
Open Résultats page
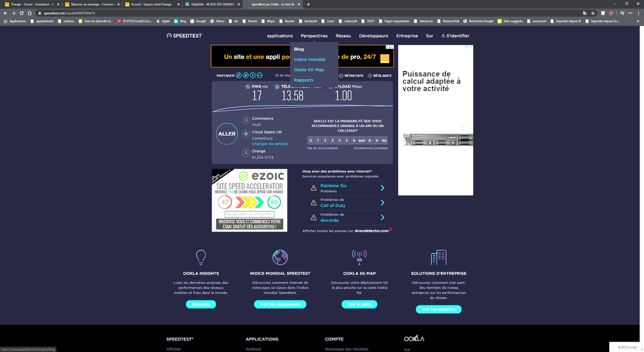click(x=351, y=75)
